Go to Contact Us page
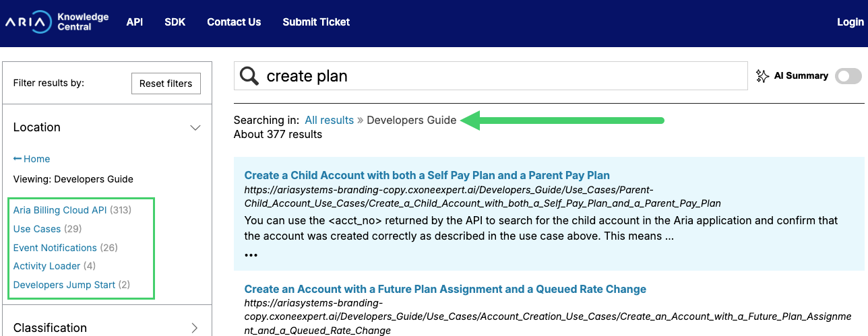868x336 pixels. 234,22
